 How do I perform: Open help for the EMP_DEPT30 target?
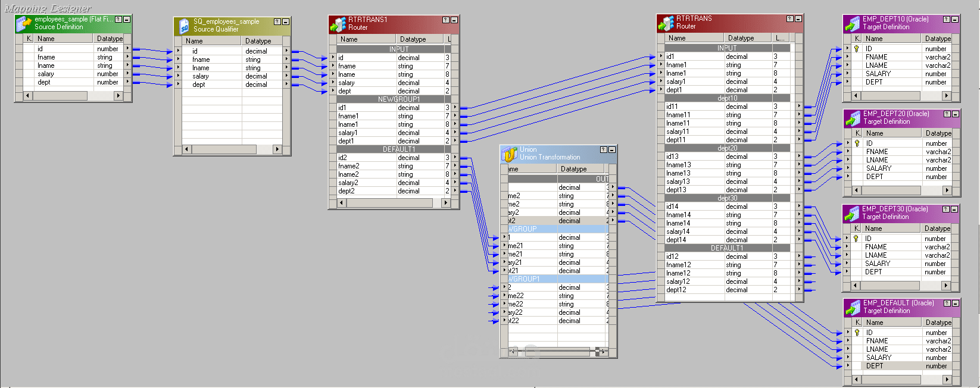(946, 209)
